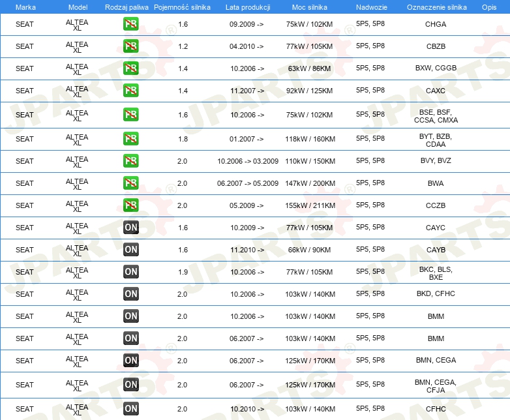Click the 110kW / 150KM power value
The width and height of the screenshot is (510, 420).
pyautogui.click(x=310, y=161)
